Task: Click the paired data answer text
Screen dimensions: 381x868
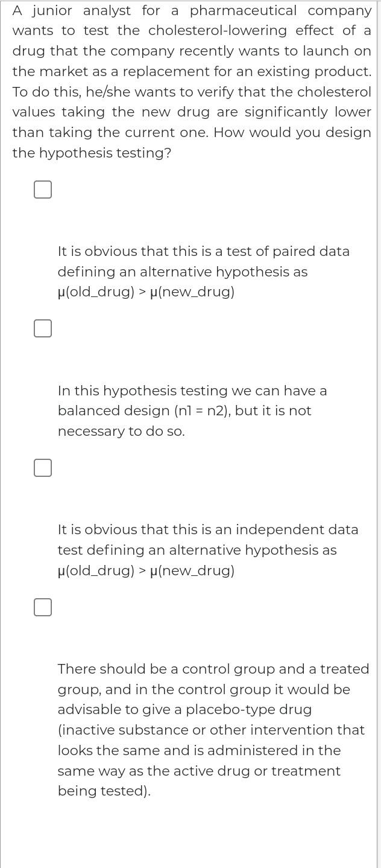Action: (x=204, y=272)
